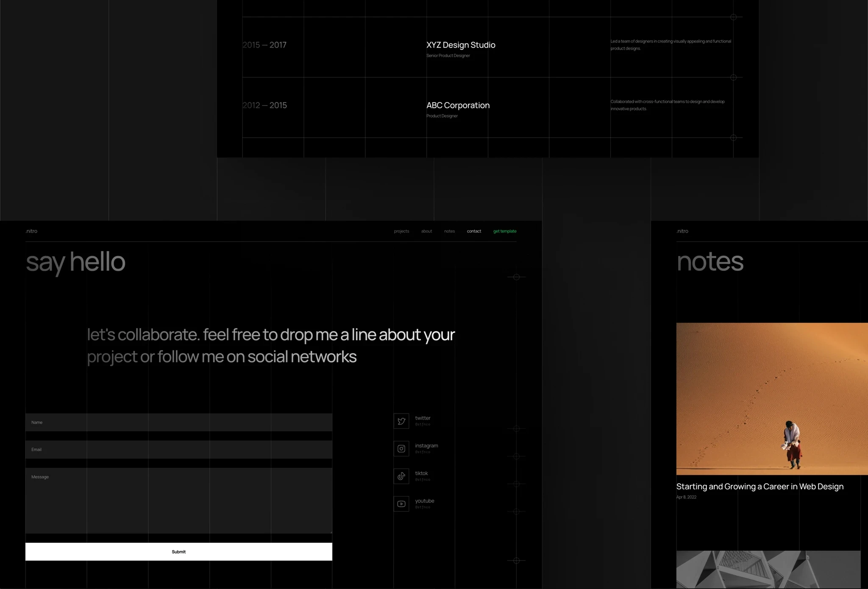The height and width of the screenshot is (589, 868).
Task: Open the tiktok social link text
Action: point(421,473)
